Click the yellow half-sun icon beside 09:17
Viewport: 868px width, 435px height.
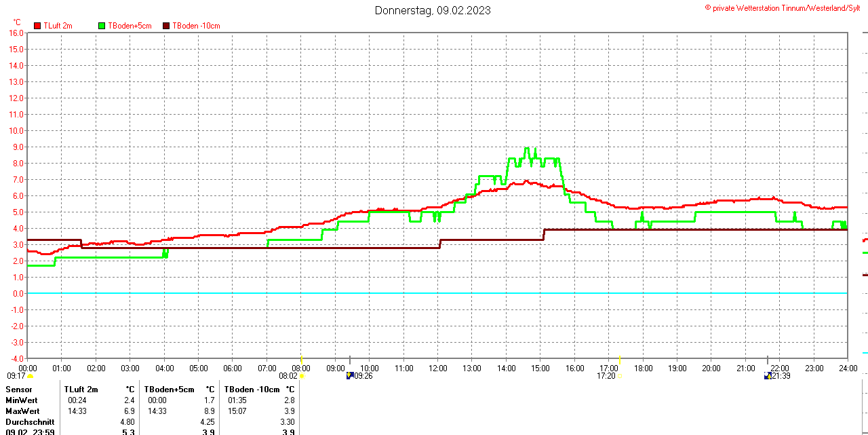pyautogui.click(x=30, y=375)
